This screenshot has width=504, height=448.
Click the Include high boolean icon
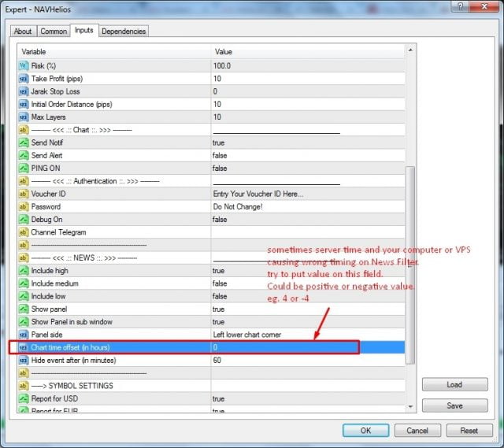click(x=24, y=271)
